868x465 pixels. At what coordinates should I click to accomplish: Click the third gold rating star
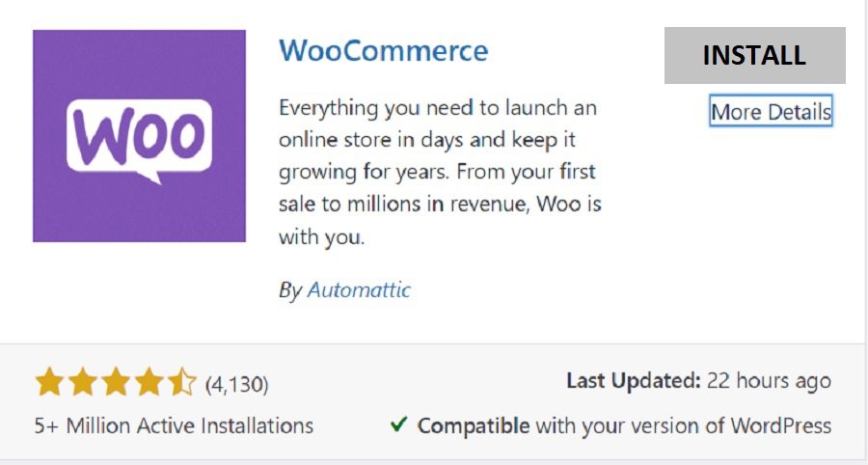(116, 383)
